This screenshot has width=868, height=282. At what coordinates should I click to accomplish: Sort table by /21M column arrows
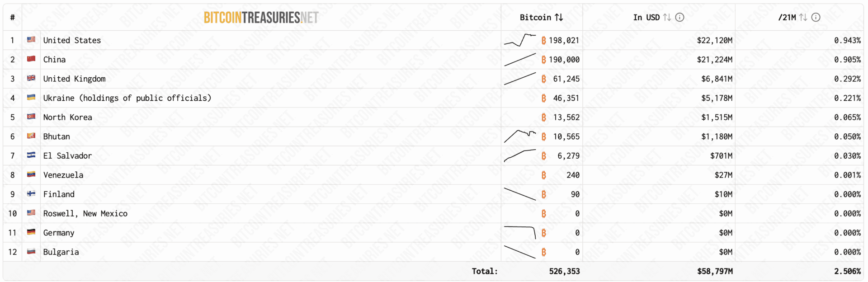(803, 17)
